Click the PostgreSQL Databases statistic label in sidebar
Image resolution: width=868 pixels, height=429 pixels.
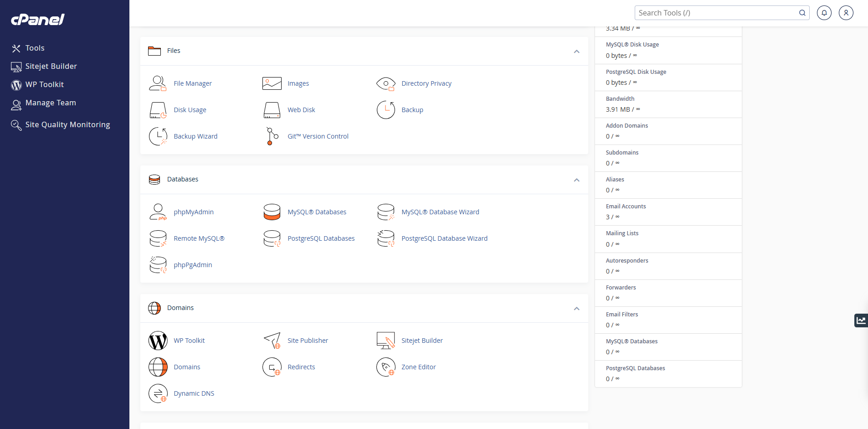pyautogui.click(x=635, y=368)
